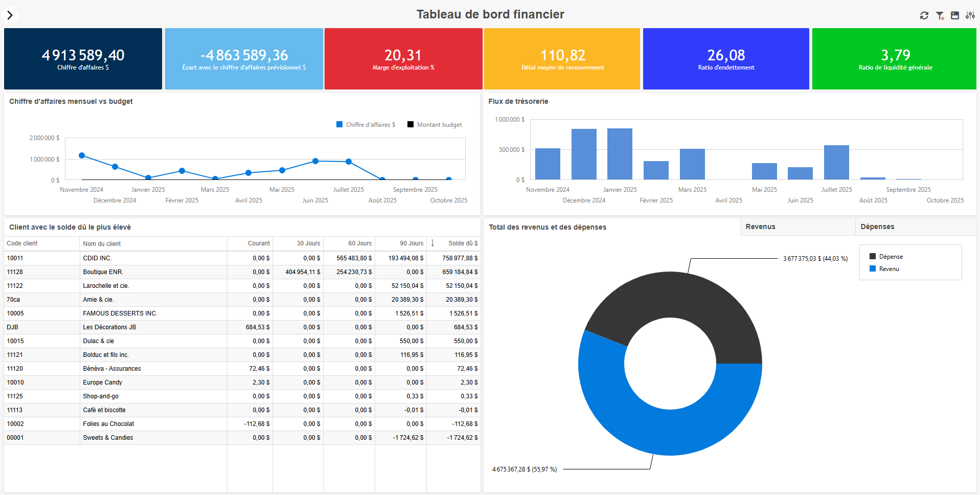980x495 pixels.
Task: Click the sort arrow beside 90 Jours
Action: pyautogui.click(x=432, y=243)
